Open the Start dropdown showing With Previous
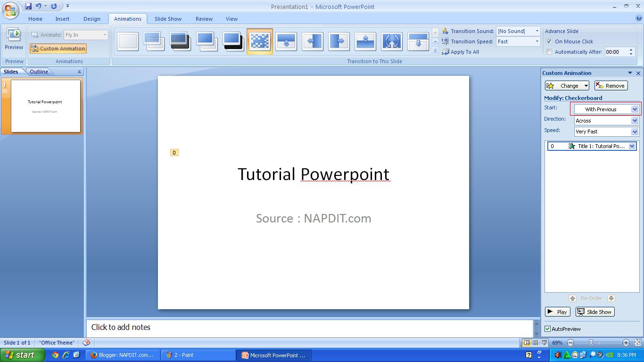The width and height of the screenshot is (644, 362). (x=635, y=109)
